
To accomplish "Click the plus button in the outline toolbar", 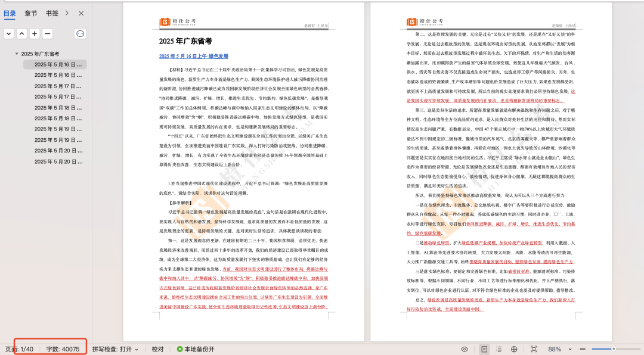I will (35, 34).
